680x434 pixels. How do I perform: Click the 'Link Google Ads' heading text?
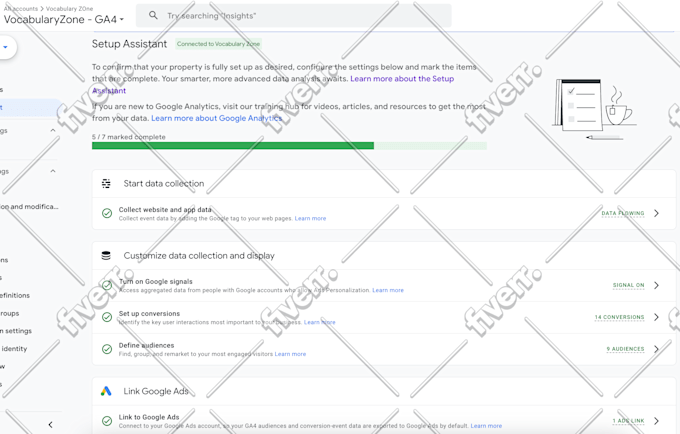tap(156, 391)
